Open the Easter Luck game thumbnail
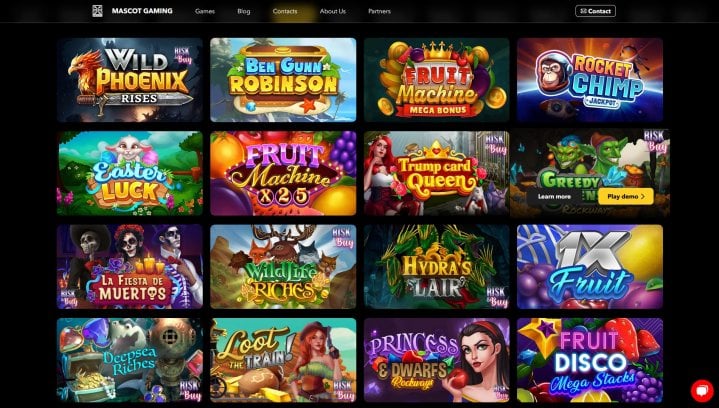Image resolution: width=719 pixels, height=408 pixels. [130, 173]
